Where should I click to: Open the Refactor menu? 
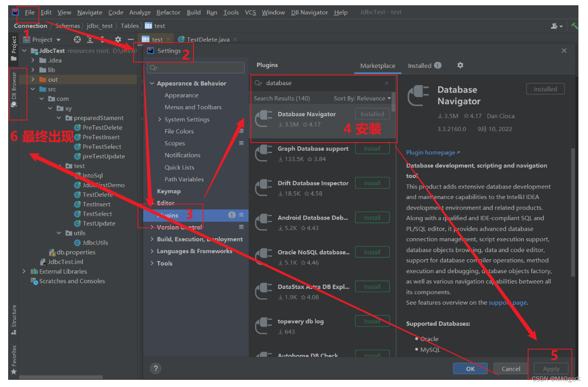(x=169, y=12)
